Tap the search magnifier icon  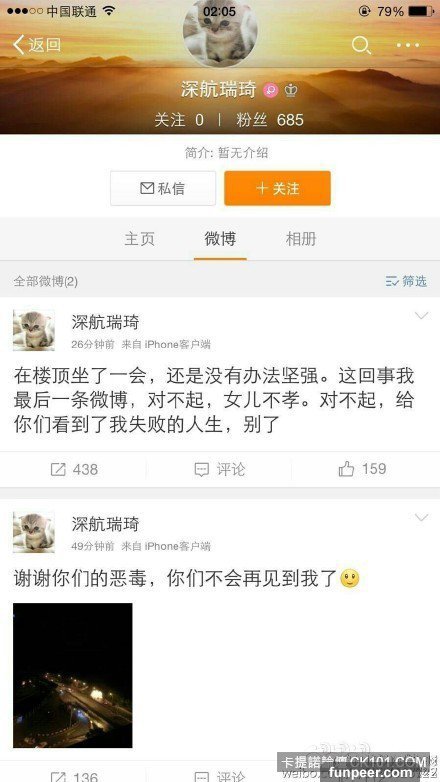click(361, 45)
